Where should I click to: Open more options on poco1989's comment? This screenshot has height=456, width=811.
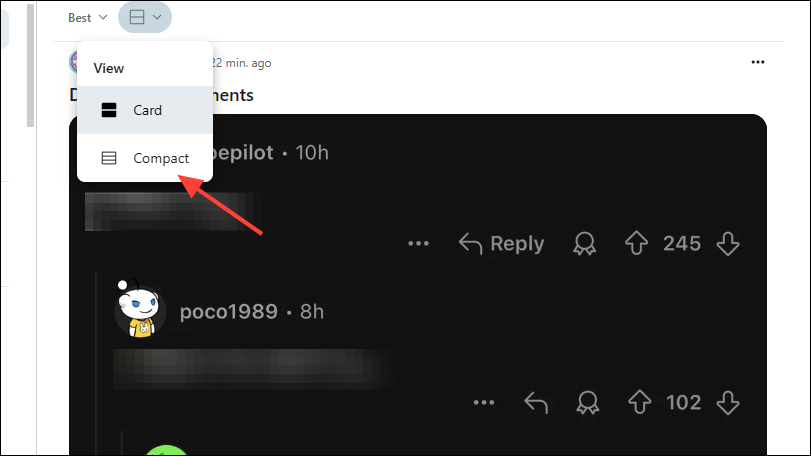pyautogui.click(x=484, y=402)
